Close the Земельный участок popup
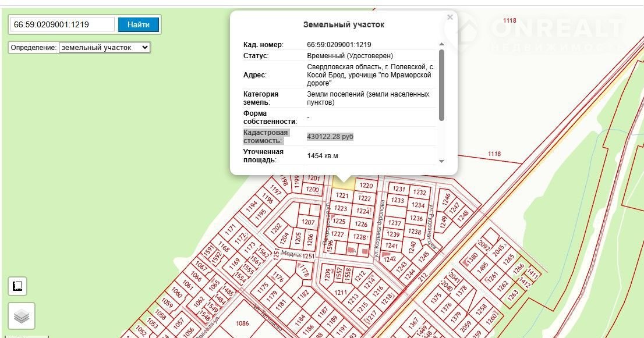644x338 pixels. click(450, 17)
